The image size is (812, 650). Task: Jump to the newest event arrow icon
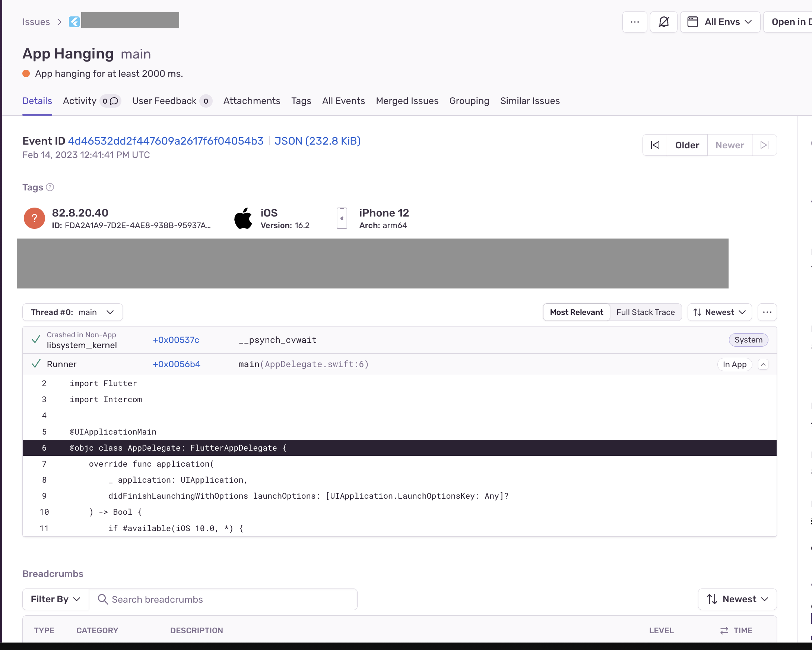point(765,145)
